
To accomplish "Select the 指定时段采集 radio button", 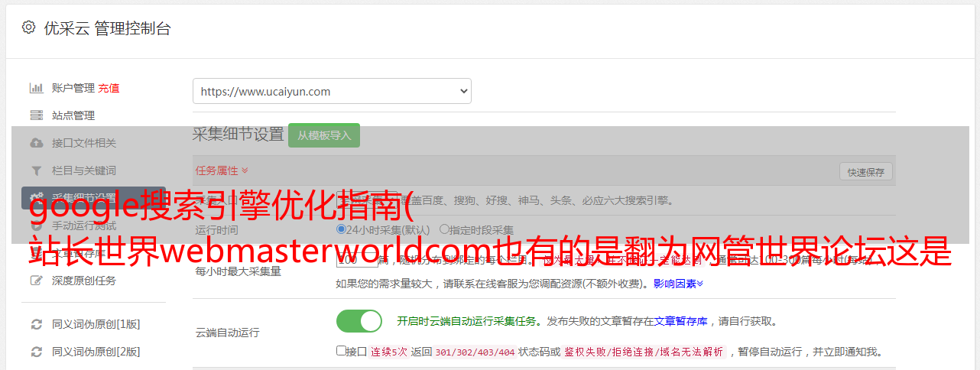I will tap(444, 229).
